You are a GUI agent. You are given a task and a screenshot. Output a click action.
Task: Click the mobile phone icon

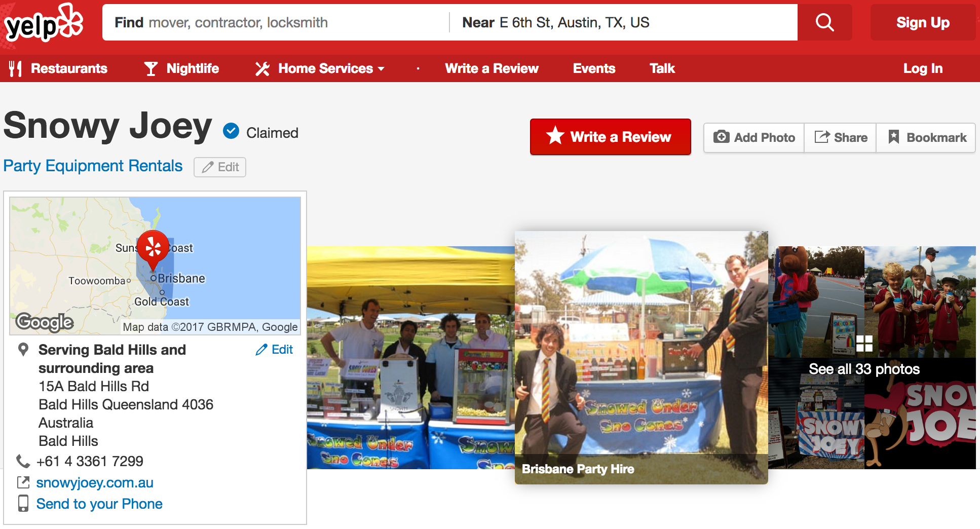pos(23,503)
